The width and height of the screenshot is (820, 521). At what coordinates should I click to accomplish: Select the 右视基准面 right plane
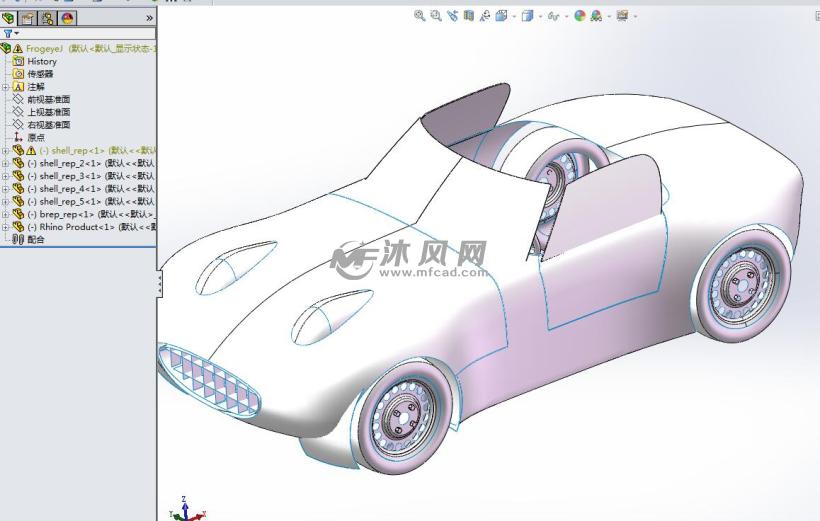pos(49,124)
